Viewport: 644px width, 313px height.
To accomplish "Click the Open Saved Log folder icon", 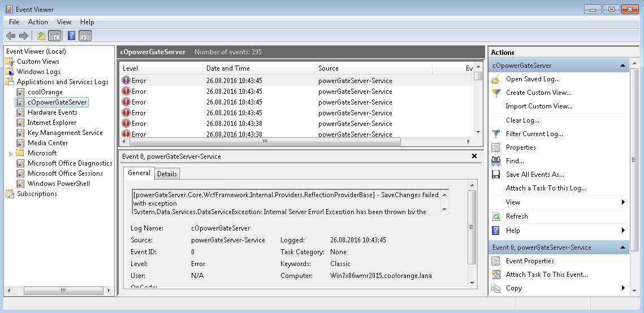I will pos(496,79).
